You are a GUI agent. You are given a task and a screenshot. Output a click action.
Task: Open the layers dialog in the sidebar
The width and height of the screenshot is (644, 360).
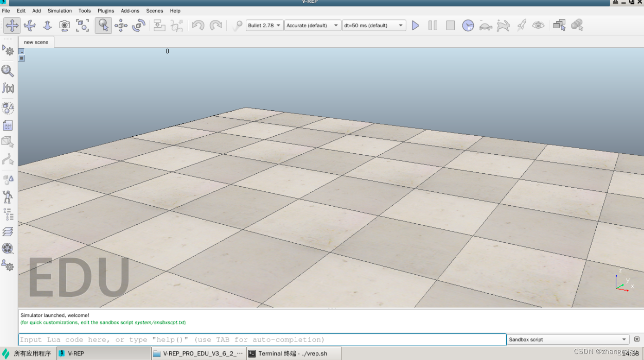coord(8,231)
